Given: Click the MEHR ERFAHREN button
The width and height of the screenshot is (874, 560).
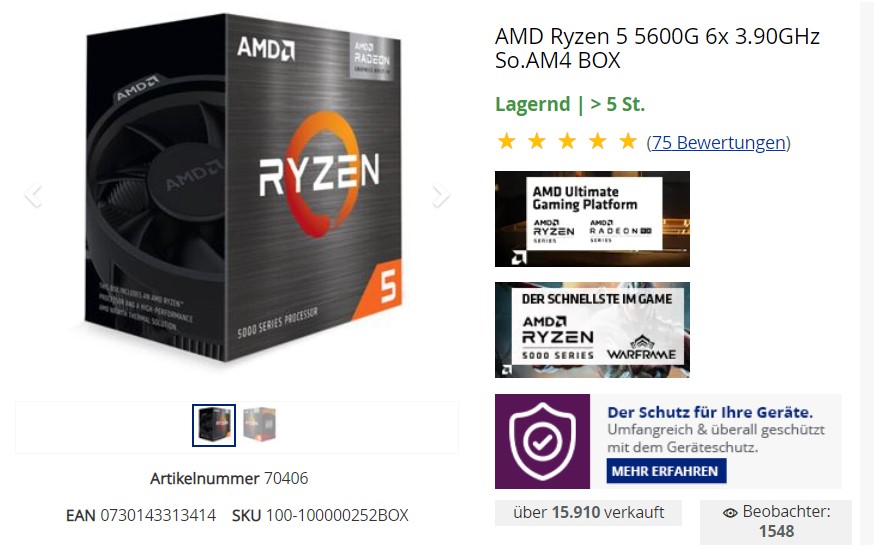Looking at the screenshot, I should (x=666, y=471).
